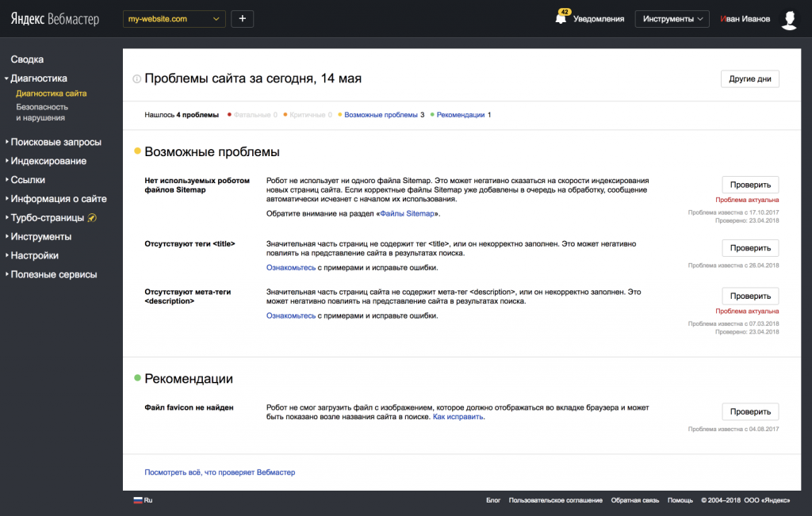Open the Файлы Sitemap link
The width and height of the screenshot is (812, 516).
(408, 214)
